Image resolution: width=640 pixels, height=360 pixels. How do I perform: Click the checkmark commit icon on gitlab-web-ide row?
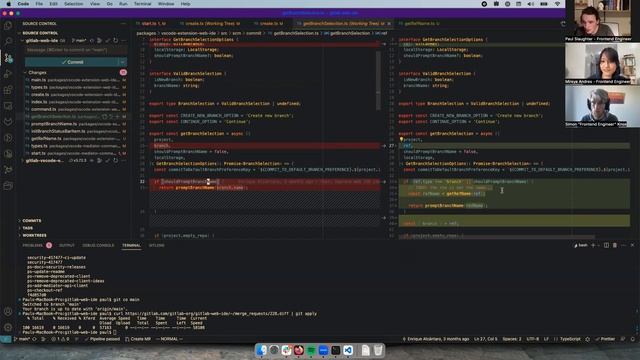[108, 40]
